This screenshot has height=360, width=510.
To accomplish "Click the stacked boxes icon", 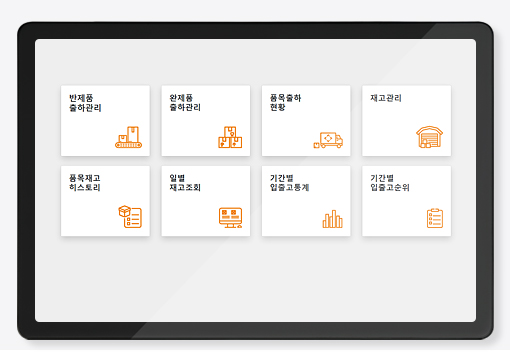I will click(x=230, y=137).
